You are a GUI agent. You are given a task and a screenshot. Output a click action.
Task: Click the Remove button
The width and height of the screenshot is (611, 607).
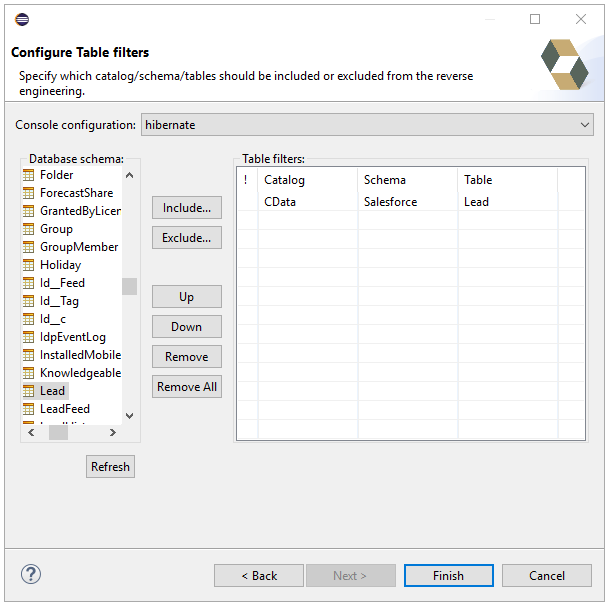pyautogui.click(x=187, y=356)
